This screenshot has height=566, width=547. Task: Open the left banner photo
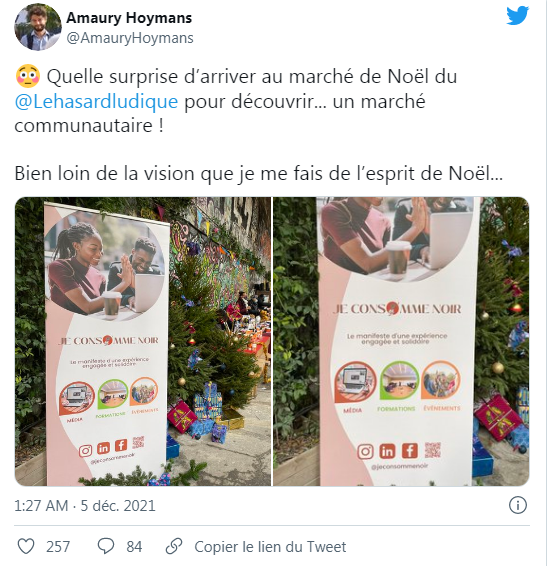[143, 341]
